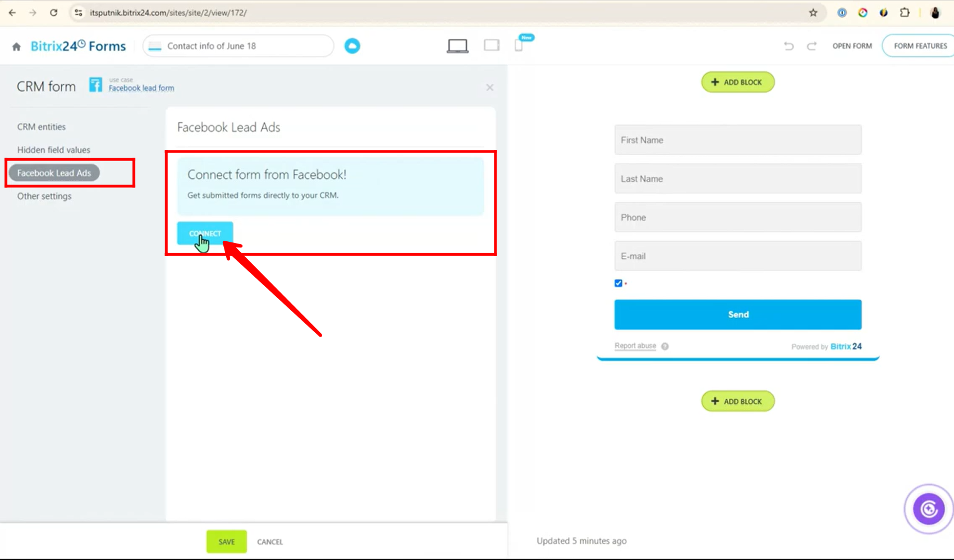The width and height of the screenshot is (954, 560).
Task: Go forward in browser history
Action: (x=33, y=12)
